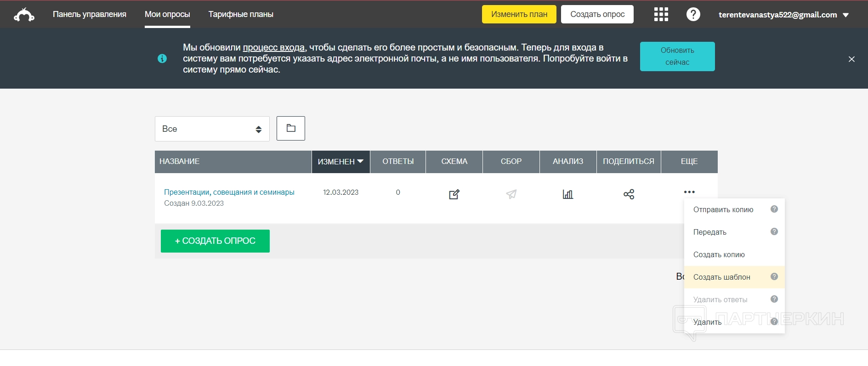Click the share survey icon
Screen dimensions: 868x366
[629, 194]
